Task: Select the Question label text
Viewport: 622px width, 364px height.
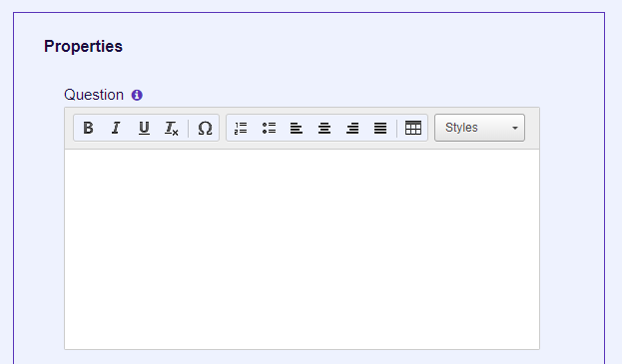Action: pos(94,95)
